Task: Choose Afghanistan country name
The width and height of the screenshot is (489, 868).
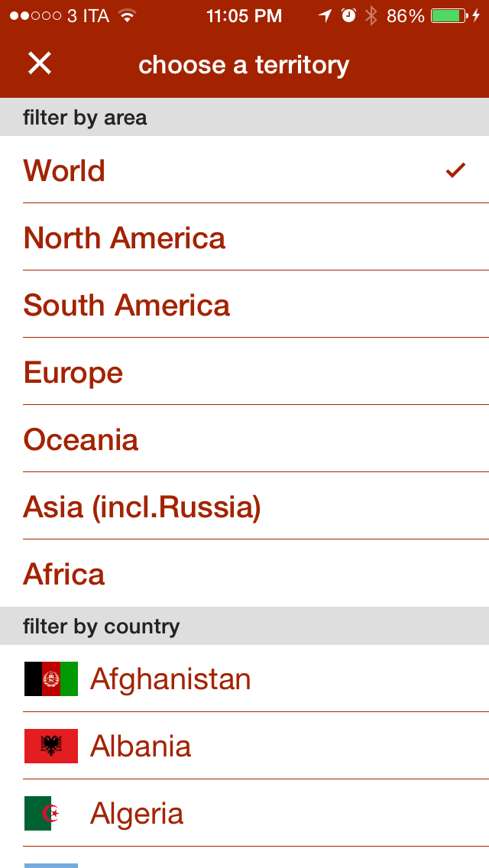Action: pyautogui.click(x=170, y=679)
